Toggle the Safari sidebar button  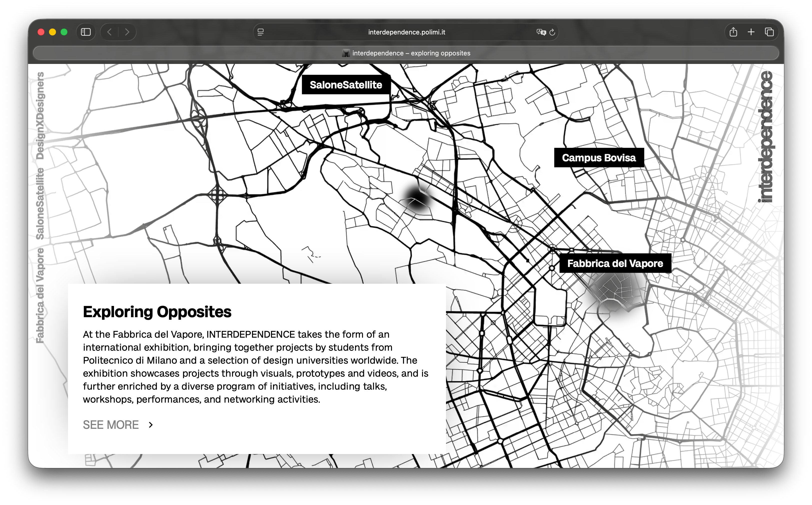(85, 32)
